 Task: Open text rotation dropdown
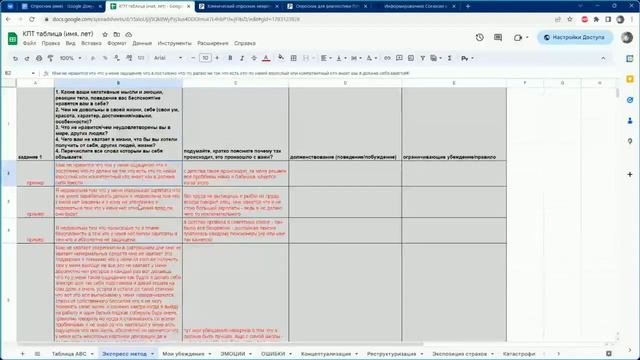point(371,58)
